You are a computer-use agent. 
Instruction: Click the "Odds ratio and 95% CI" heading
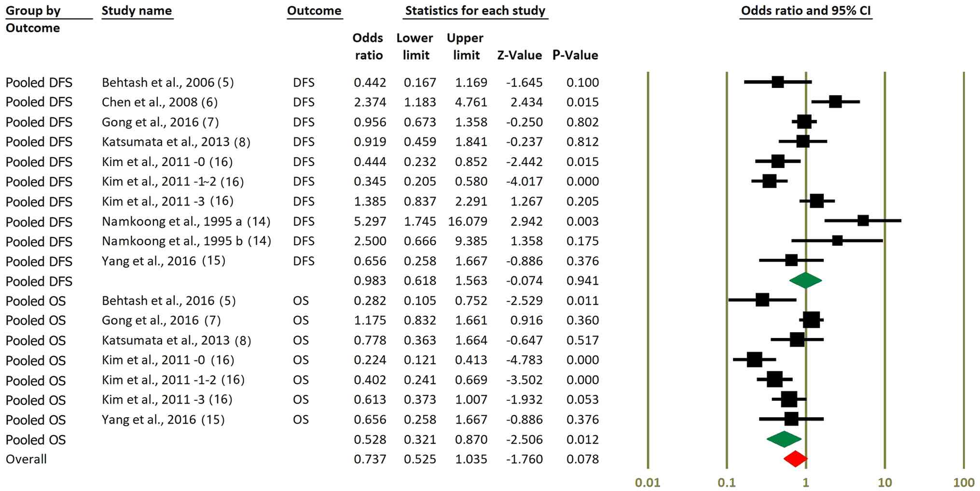[x=806, y=11]
